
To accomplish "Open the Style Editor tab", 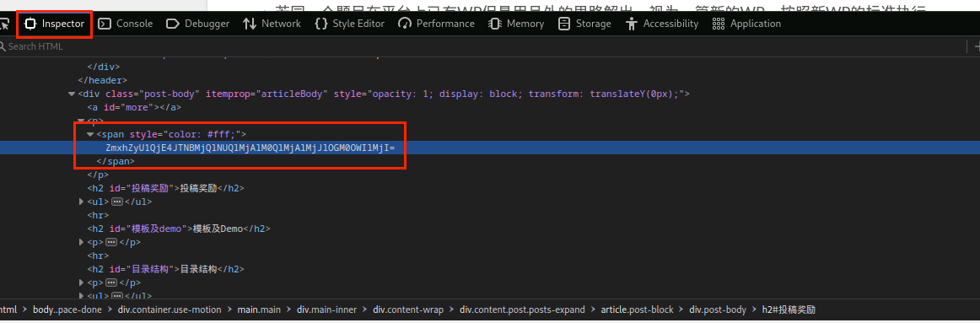I will (349, 24).
